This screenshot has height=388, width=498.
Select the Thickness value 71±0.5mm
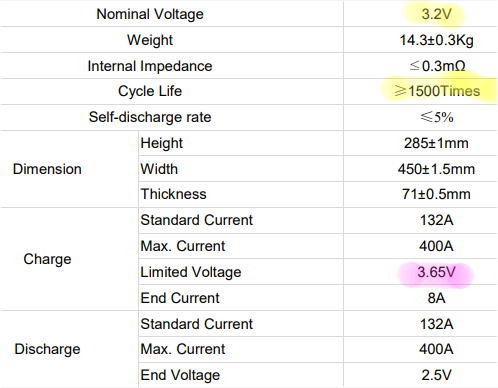pos(436,194)
